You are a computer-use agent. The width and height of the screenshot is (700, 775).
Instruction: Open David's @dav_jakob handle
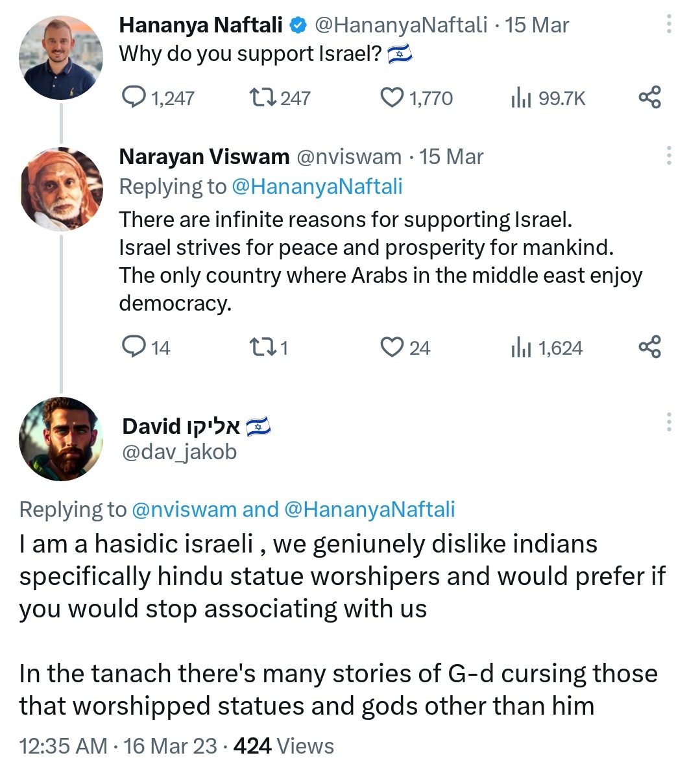pos(180,452)
